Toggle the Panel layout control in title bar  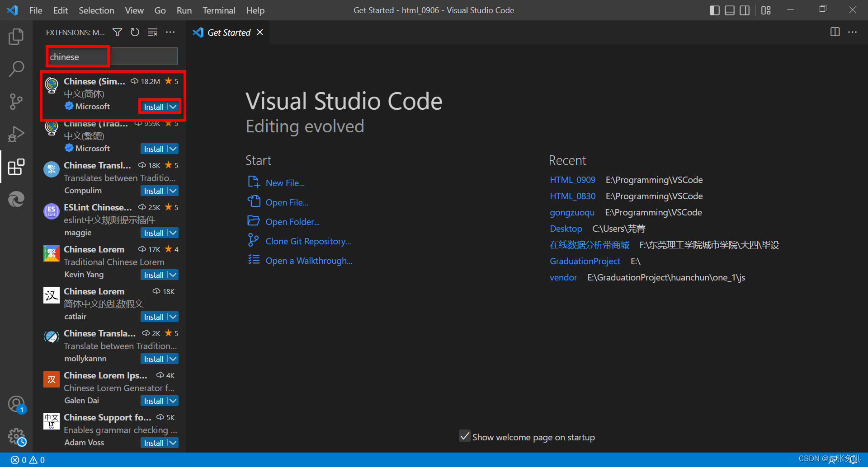tap(729, 10)
